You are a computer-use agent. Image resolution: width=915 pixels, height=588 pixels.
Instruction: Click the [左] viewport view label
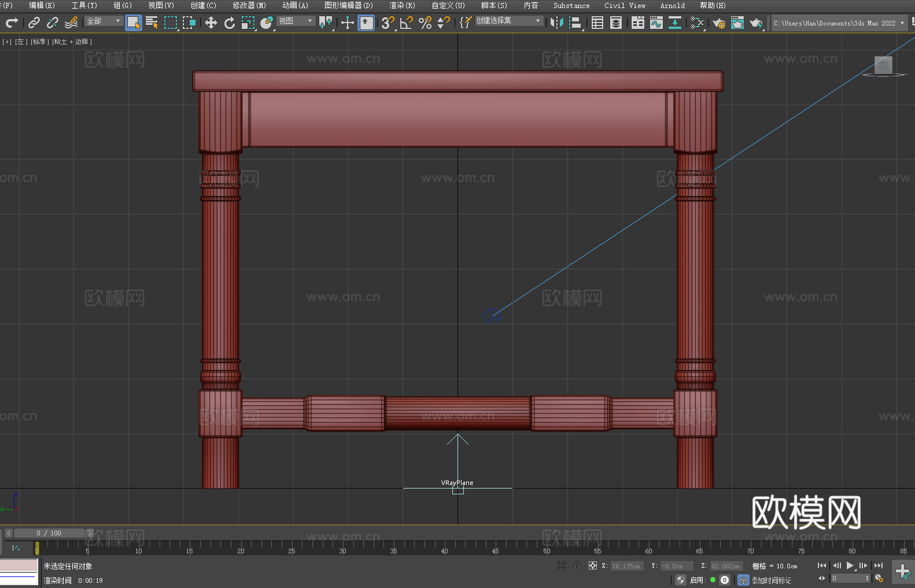pyautogui.click(x=21, y=42)
